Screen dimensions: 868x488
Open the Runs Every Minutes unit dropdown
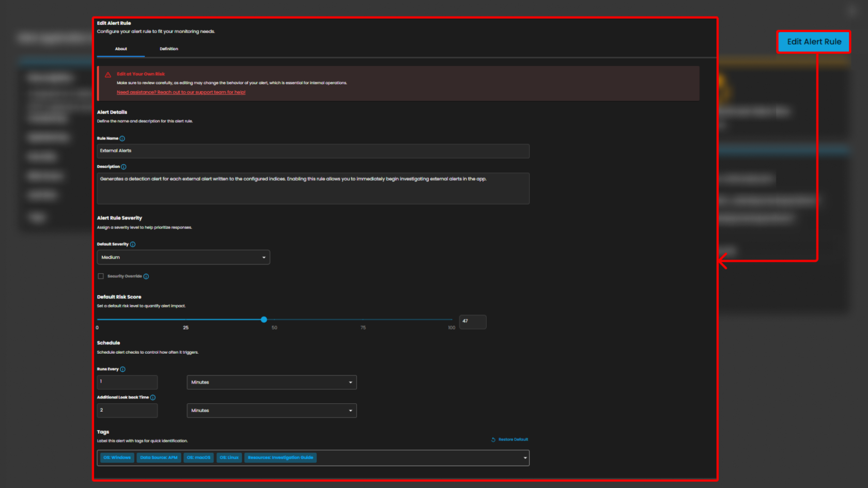click(271, 382)
